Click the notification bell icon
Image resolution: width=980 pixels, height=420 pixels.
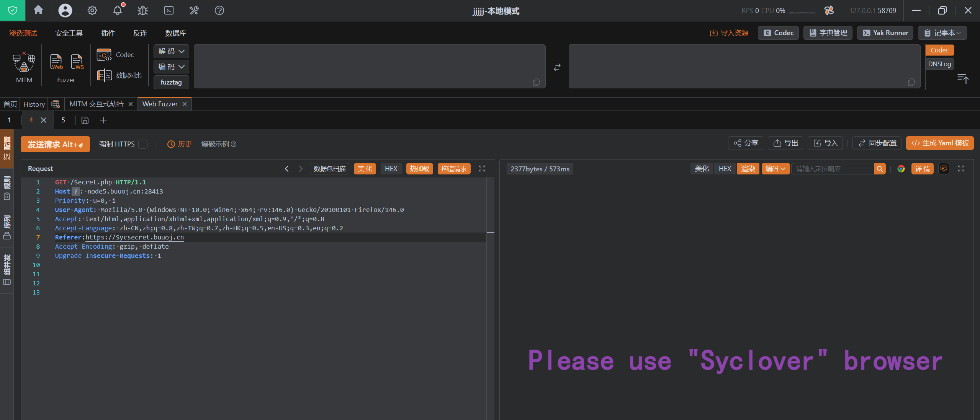pyautogui.click(x=118, y=10)
